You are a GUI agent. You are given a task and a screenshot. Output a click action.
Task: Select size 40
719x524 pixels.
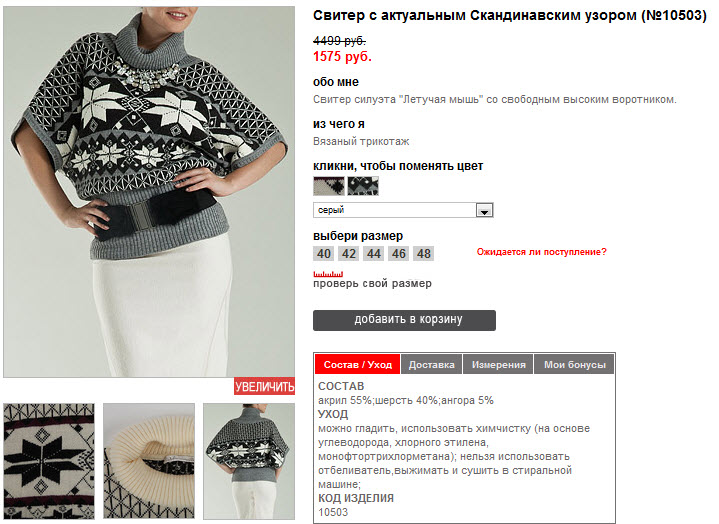click(x=324, y=254)
